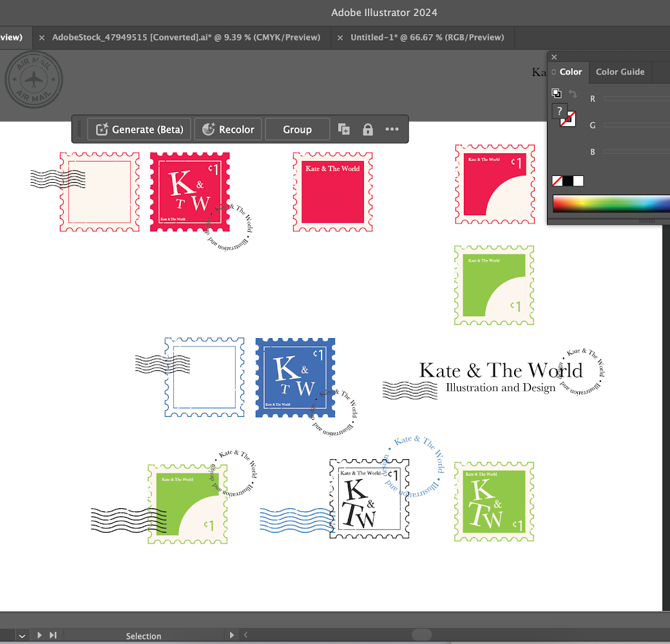Swap fill and stroke colors

573,93
